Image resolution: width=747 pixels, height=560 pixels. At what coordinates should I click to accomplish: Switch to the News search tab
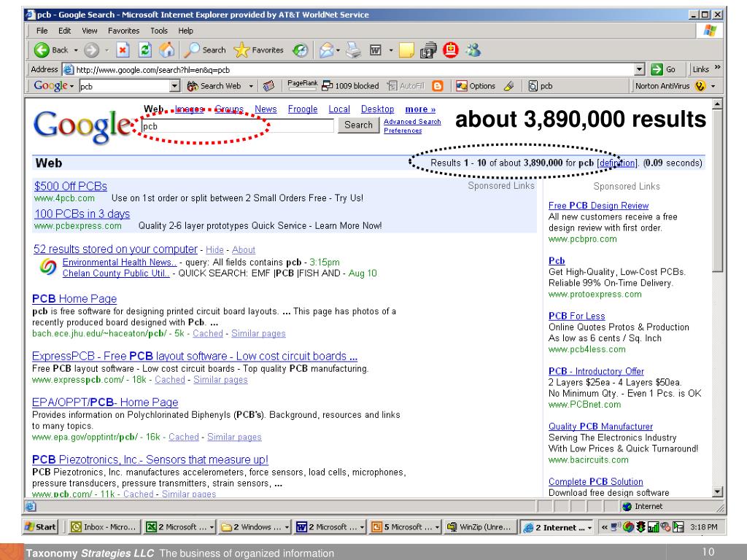266,109
